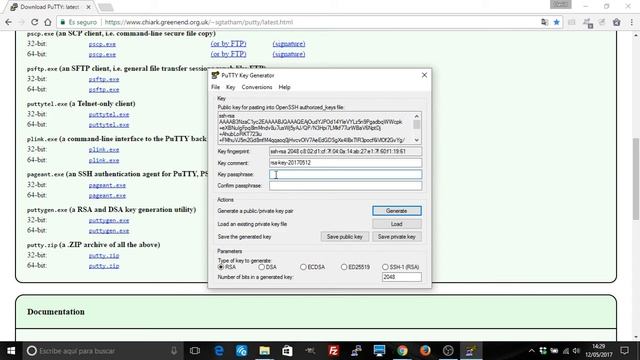This screenshot has height=360, width=640.
Task: Open OBS Studio from the taskbar
Action: [x=448, y=351]
